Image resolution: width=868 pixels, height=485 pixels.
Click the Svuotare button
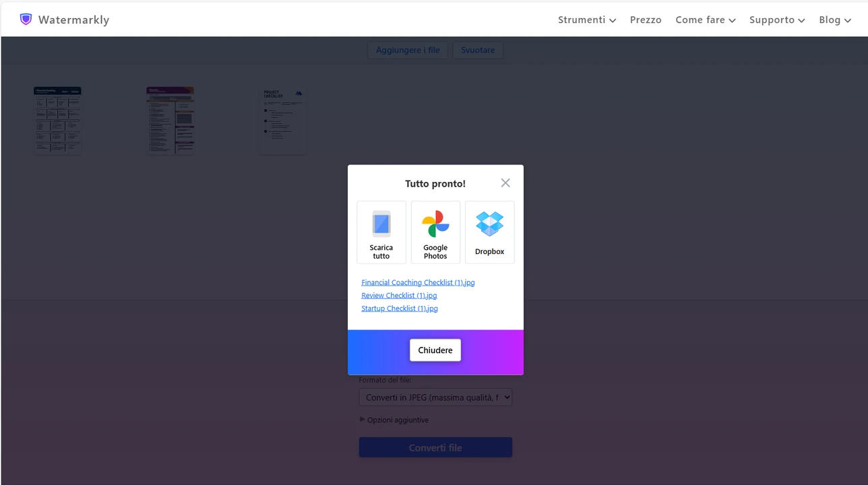pos(478,50)
